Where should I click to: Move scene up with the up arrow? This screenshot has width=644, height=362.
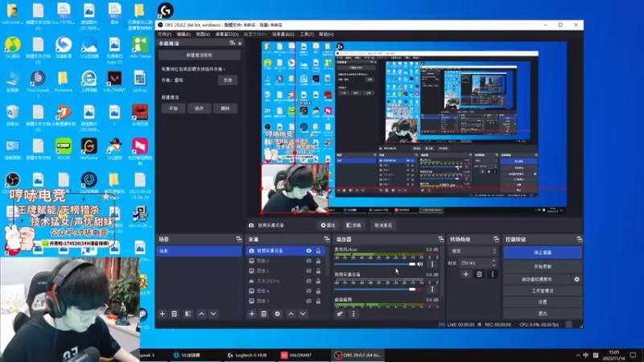pos(202,314)
